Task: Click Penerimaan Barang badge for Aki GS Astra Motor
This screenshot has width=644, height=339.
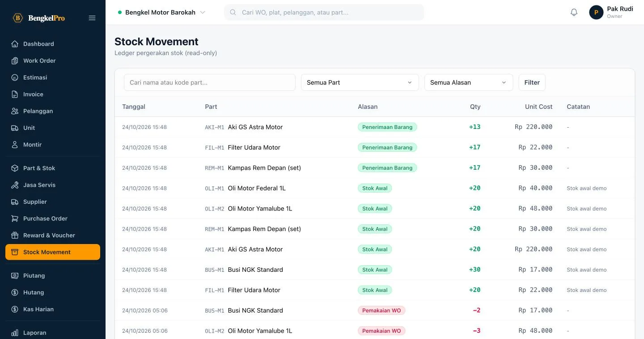Action: [387, 127]
